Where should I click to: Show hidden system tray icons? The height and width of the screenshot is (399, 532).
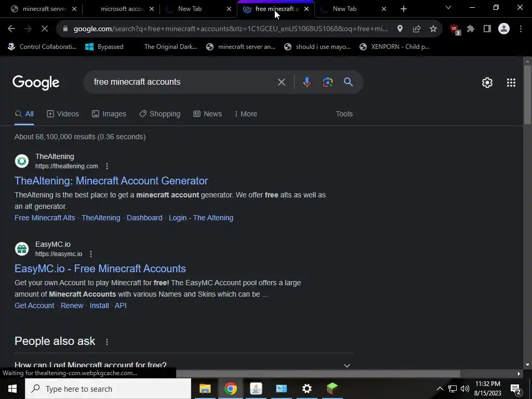(440, 389)
